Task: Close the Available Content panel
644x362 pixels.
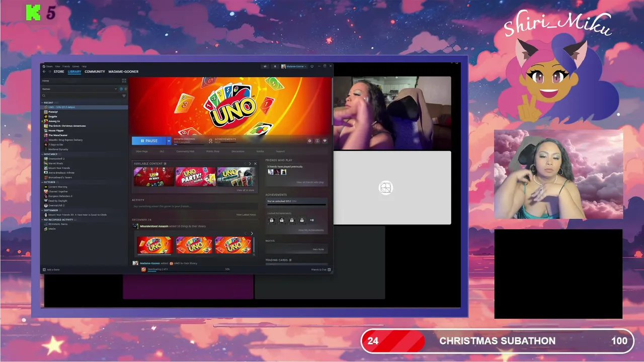Action: 255,163
